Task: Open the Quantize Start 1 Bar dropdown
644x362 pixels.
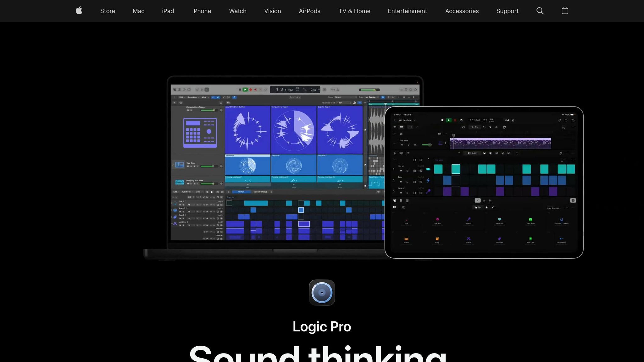Action: (x=344, y=103)
